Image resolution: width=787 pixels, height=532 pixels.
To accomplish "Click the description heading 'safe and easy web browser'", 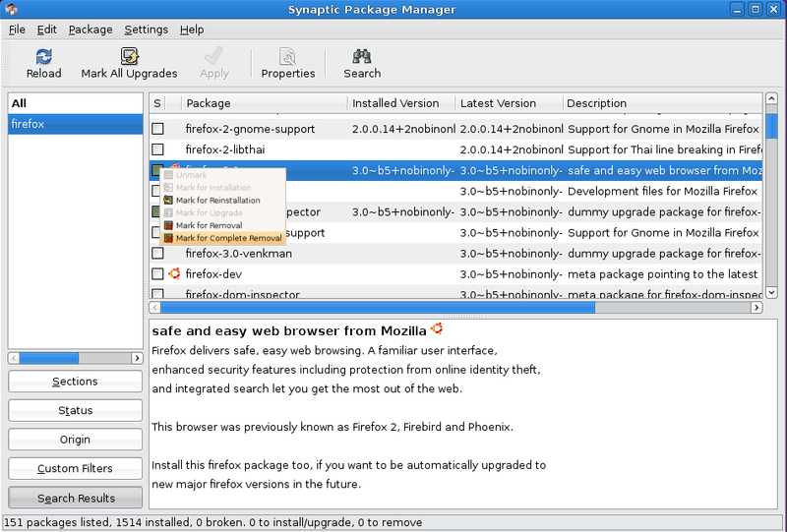I will (288, 331).
